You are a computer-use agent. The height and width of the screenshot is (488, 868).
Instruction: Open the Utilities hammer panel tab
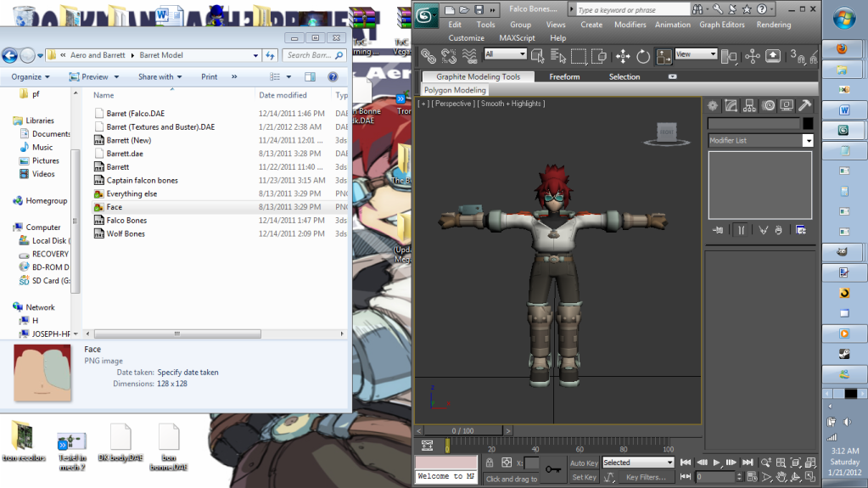pos(805,105)
